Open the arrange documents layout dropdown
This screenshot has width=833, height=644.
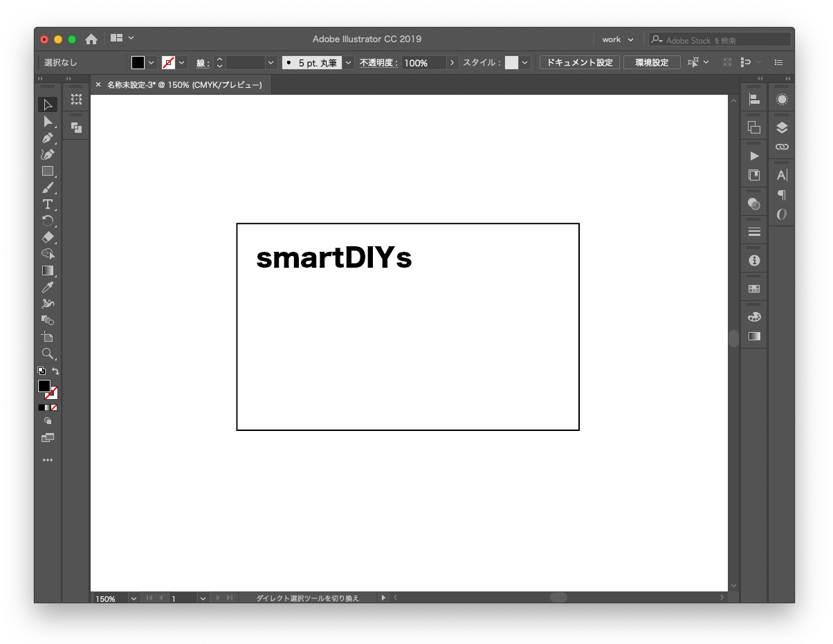click(x=122, y=38)
